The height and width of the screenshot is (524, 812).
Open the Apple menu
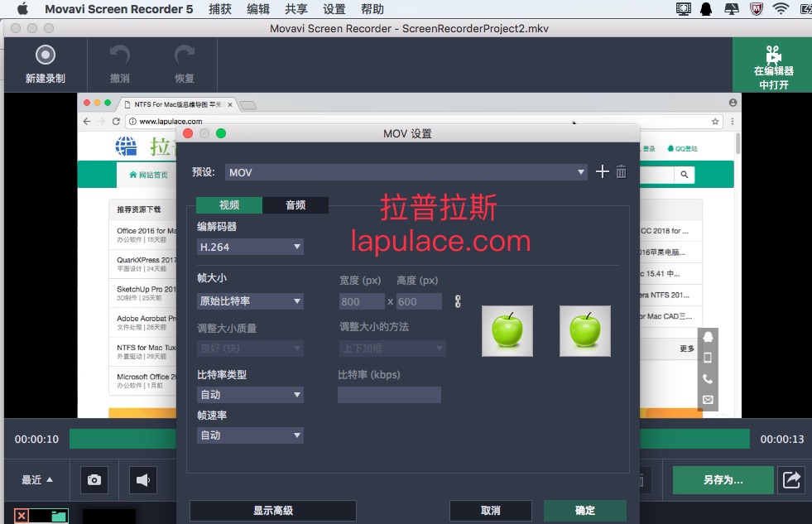point(23,9)
